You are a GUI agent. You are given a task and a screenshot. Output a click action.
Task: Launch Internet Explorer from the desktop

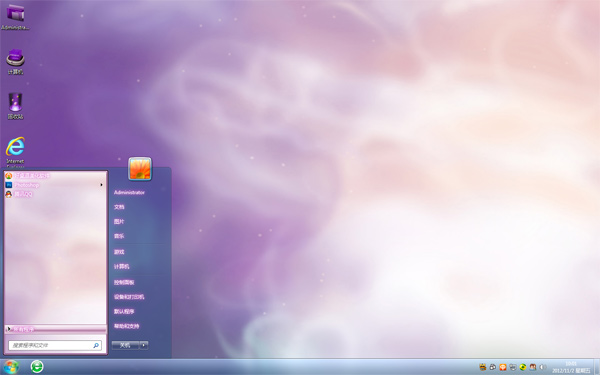click(x=15, y=152)
